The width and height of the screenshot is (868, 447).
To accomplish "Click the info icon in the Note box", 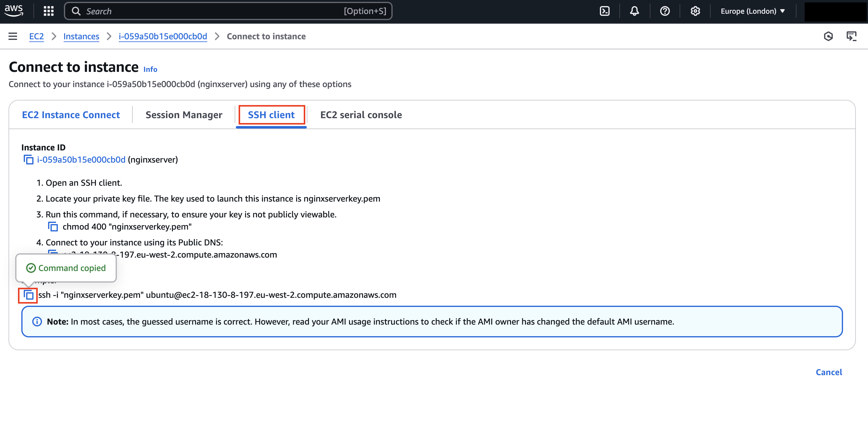I will click(x=37, y=322).
